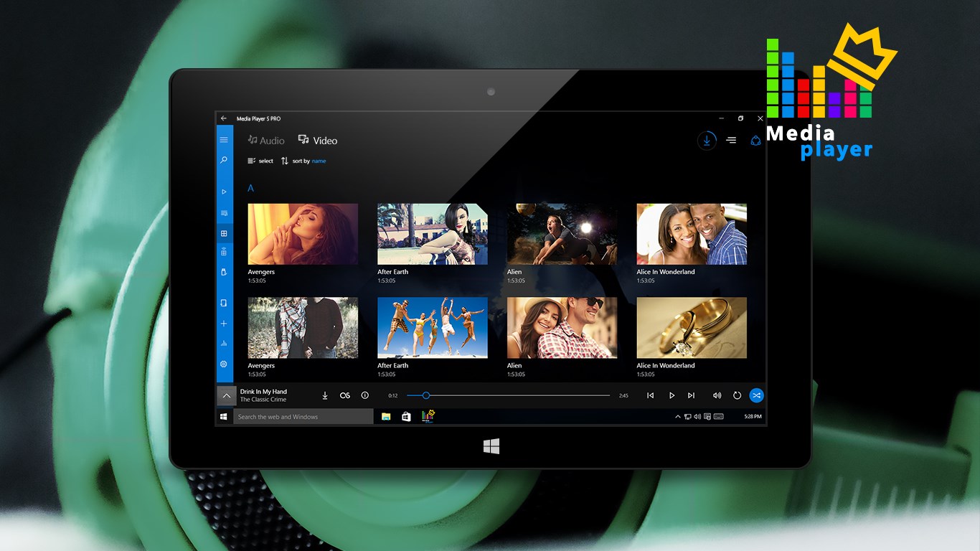Toggle repeat mode
The height and width of the screenshot is (551, 980).
(737, 395)
